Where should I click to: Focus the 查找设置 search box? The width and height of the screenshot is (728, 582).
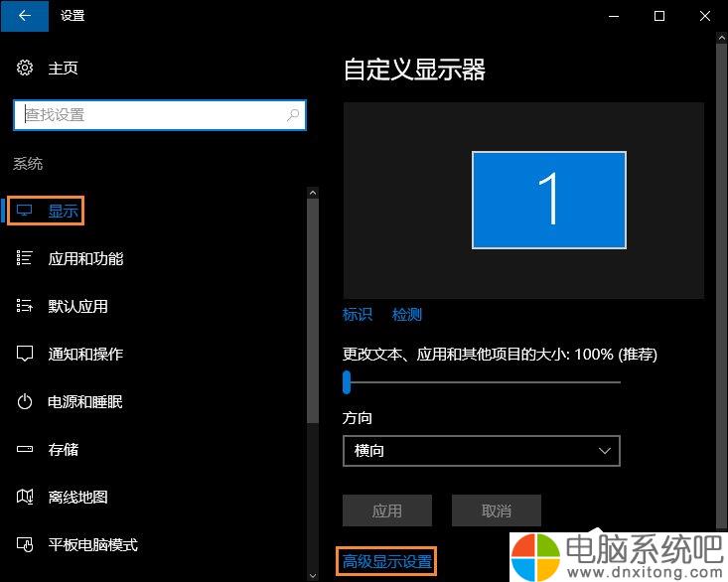pyautogui.click(x=160, y=115)
